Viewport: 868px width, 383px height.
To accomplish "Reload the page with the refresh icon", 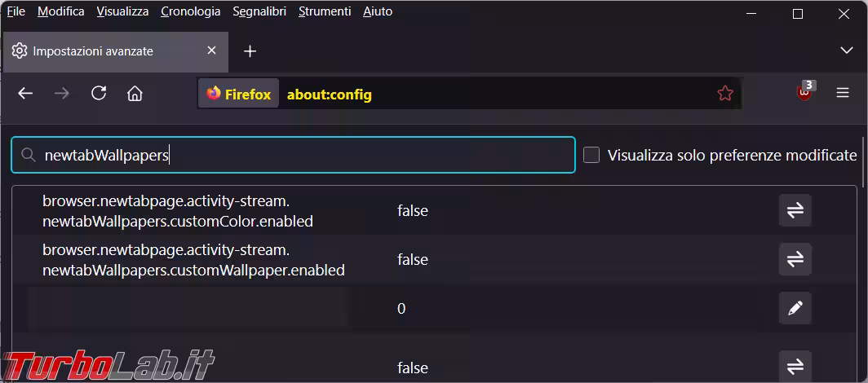I will (99, 94).
